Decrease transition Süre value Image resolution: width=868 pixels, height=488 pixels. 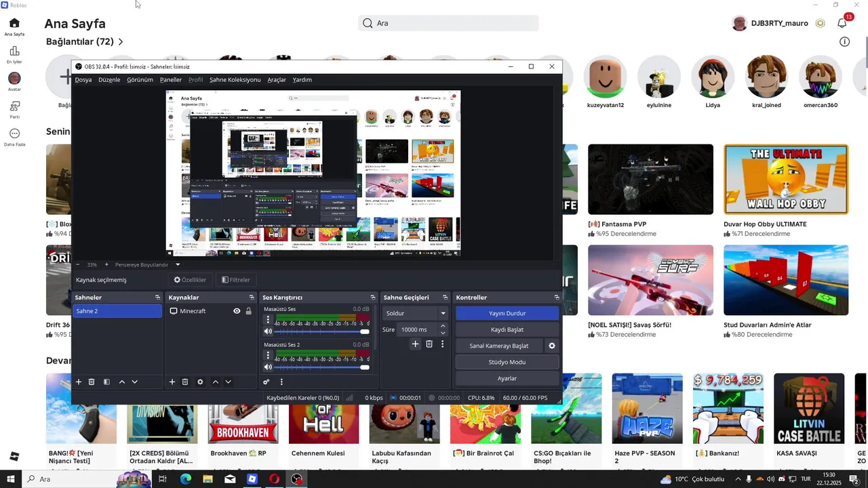coord(443,333)
